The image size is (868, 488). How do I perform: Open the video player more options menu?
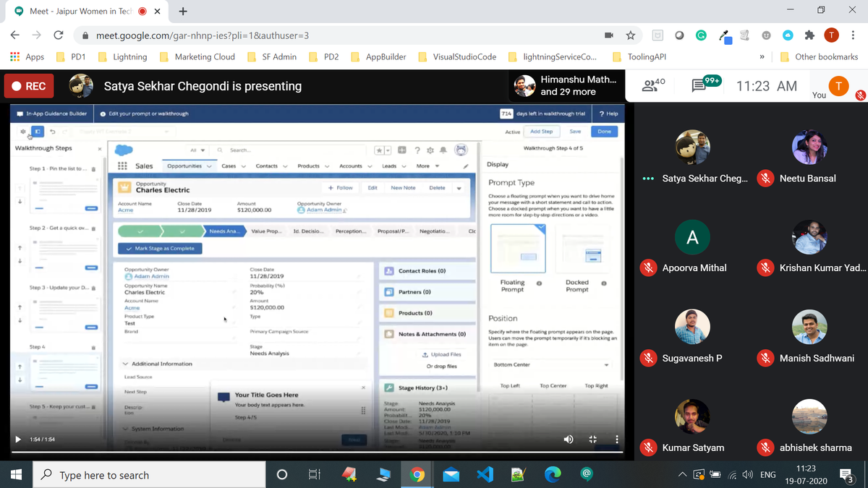click(x=617, y=439)
